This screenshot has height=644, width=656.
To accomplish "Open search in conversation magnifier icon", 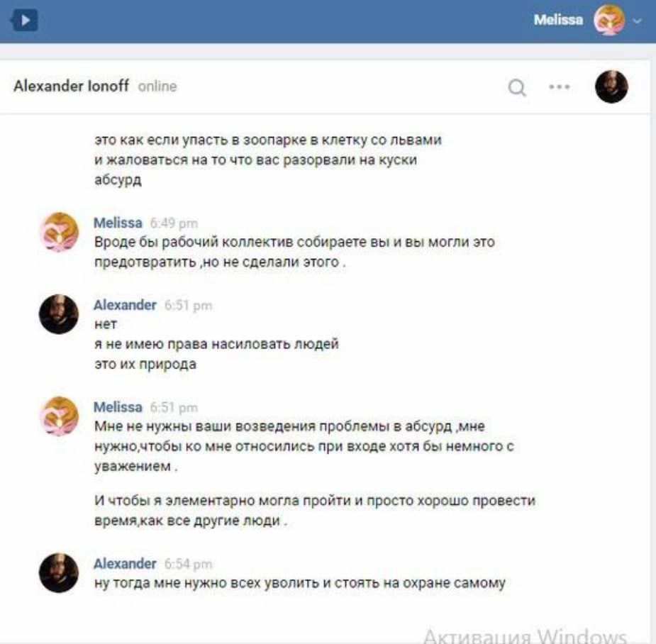I will pos(517,88).
